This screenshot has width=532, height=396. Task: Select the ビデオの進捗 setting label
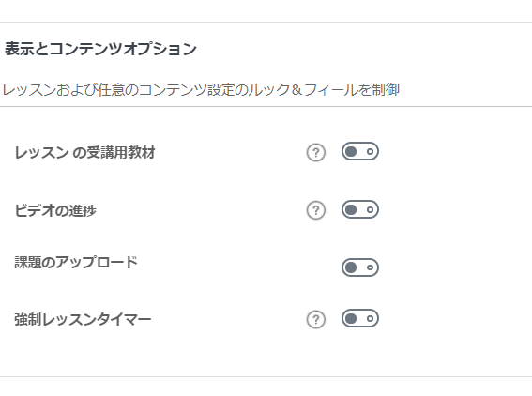[x=55, y=211]
